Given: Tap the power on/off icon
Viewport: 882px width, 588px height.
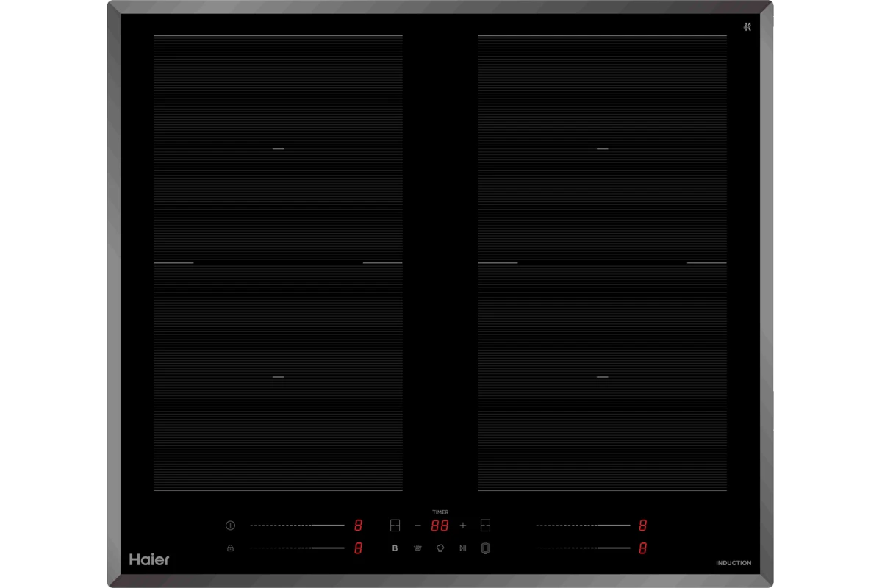Looking at the screenshot, I should coord(230,526).
